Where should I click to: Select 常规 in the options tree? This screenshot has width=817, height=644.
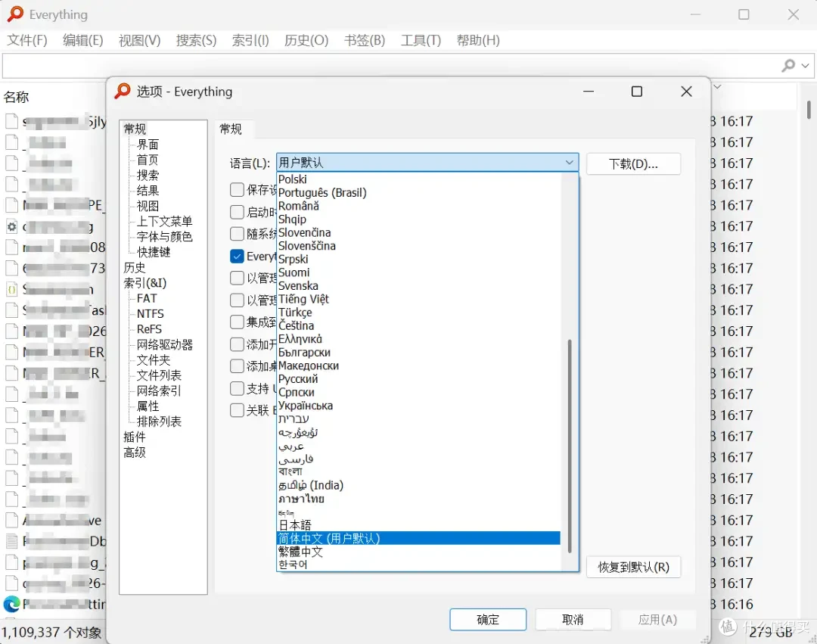(x=135, y=129)
